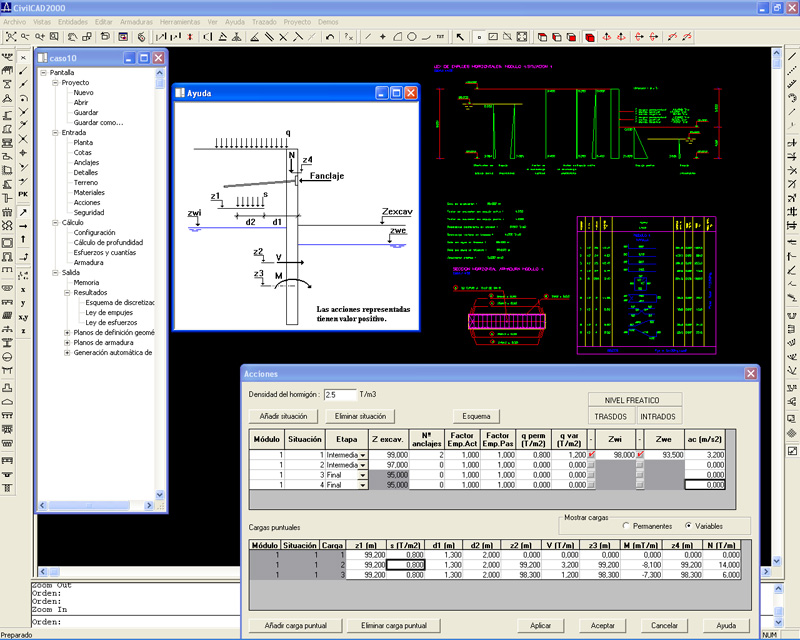Click the x,y coordinate icon

(x=23, y=317)
